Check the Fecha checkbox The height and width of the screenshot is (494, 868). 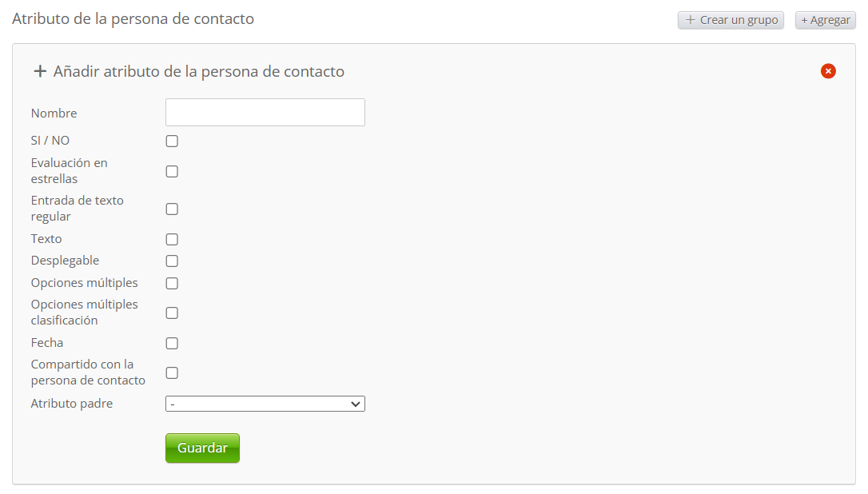click(172, 343)
